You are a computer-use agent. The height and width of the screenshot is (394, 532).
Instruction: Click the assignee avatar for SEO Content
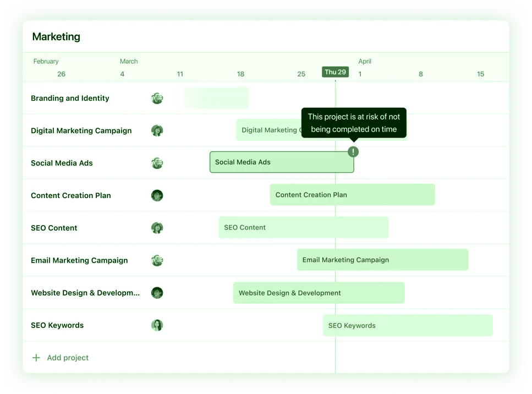pyautogui.click(x=157, y=228)
